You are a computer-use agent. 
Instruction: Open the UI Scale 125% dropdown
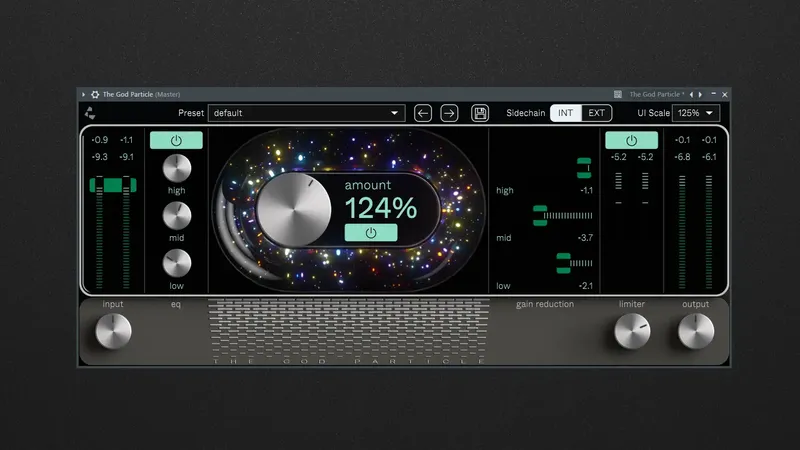point(696,113)
